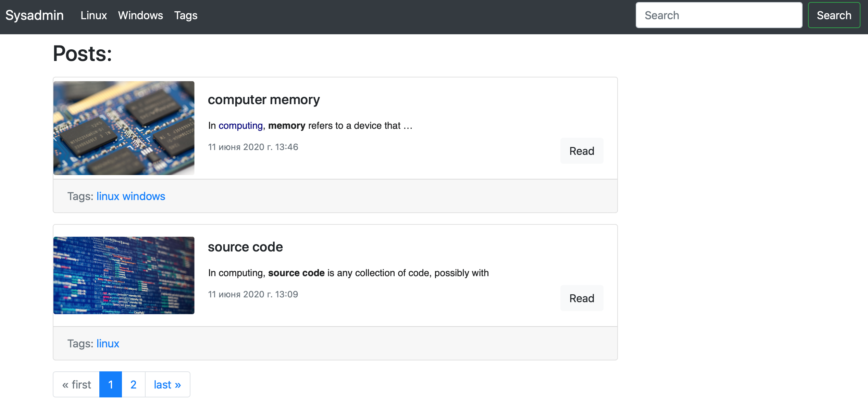Read the computer memory post

pyautogui.click(x=581, y=151)
